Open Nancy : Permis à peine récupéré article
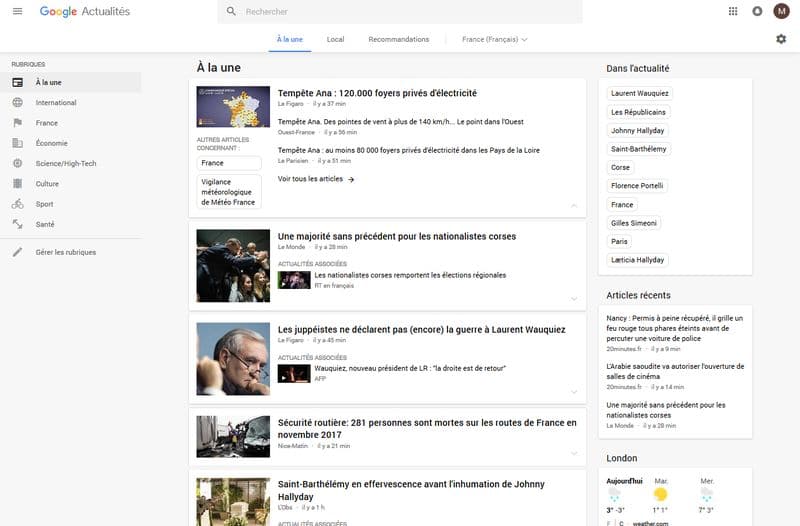 [674, 328]
